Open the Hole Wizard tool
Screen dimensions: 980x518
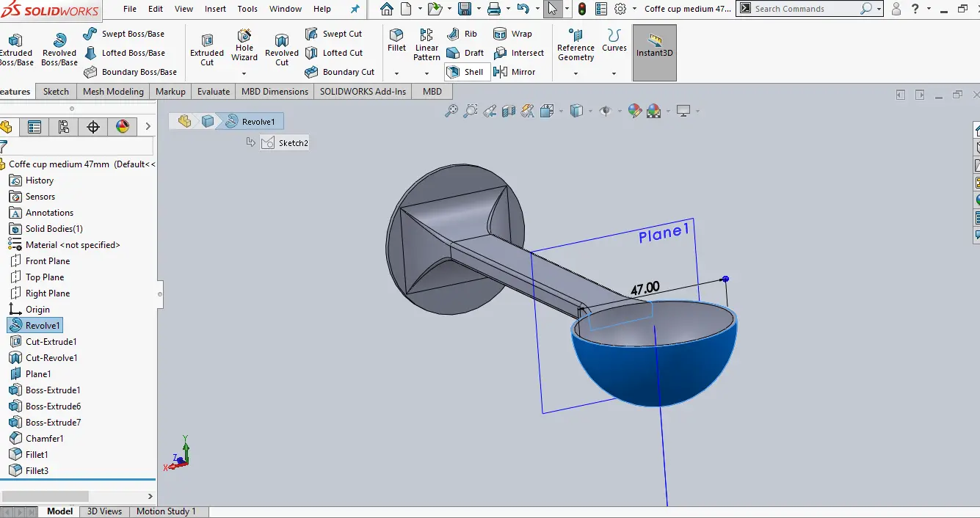point(244,44)
